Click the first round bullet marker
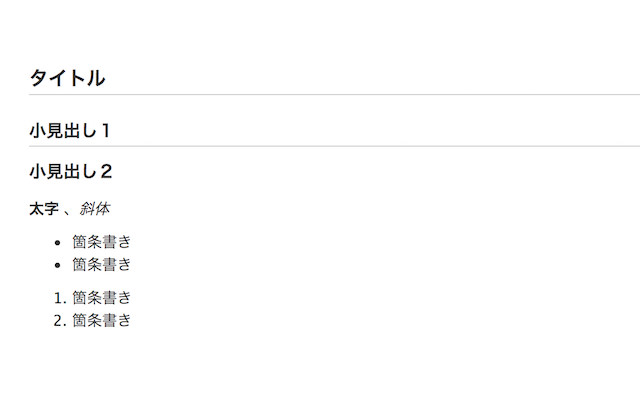The height and width of the screenshot is (400, 640). (x=57, y=243)
